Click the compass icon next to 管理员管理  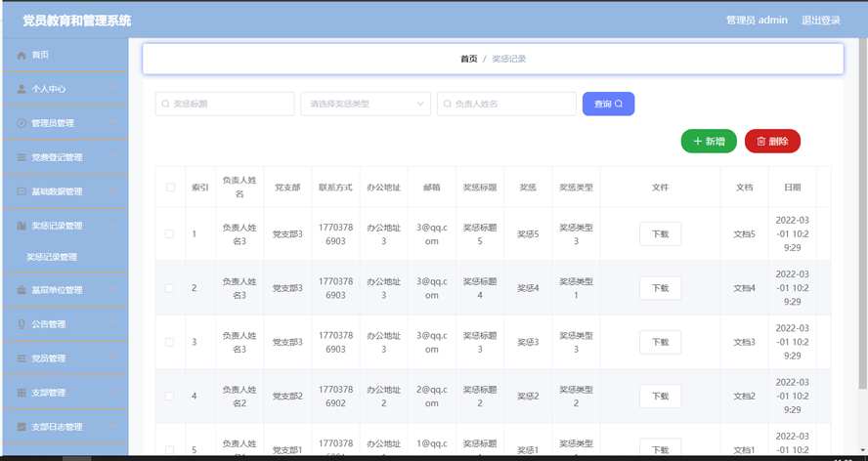[22, 123]
